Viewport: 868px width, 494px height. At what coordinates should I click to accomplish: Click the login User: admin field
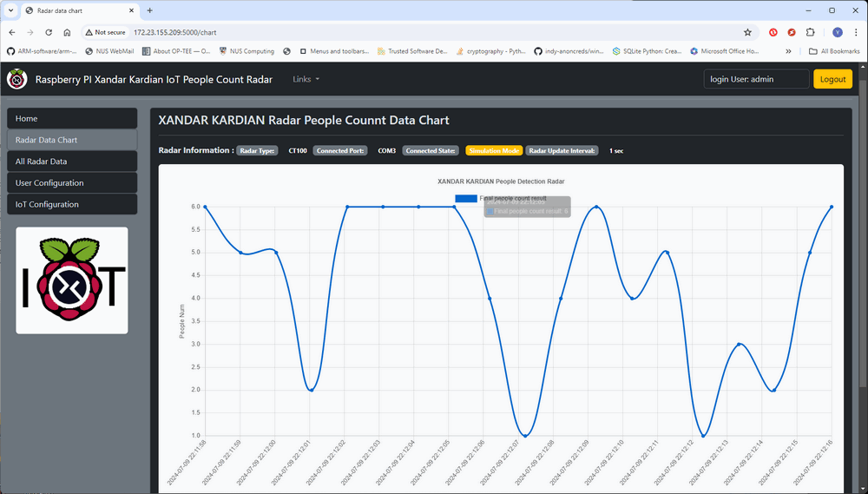point(756,79)
